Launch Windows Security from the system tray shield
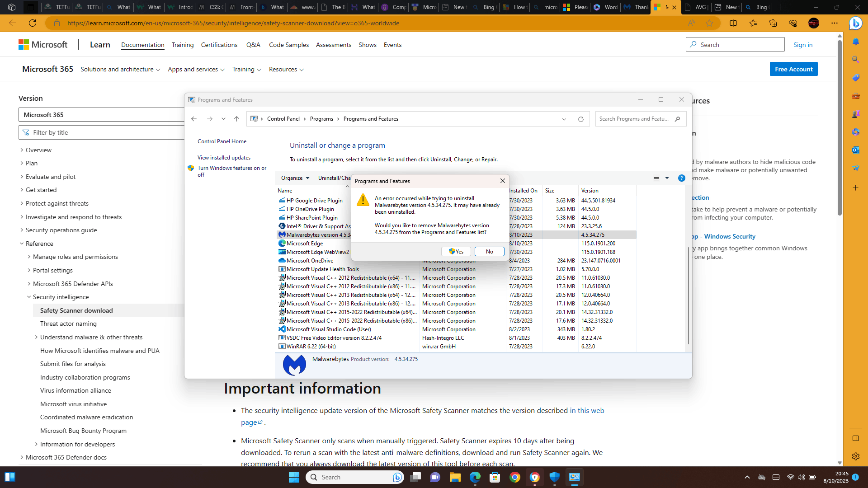Image resolution: width=868 pixels, height=488 pixels. click(555, 477)
